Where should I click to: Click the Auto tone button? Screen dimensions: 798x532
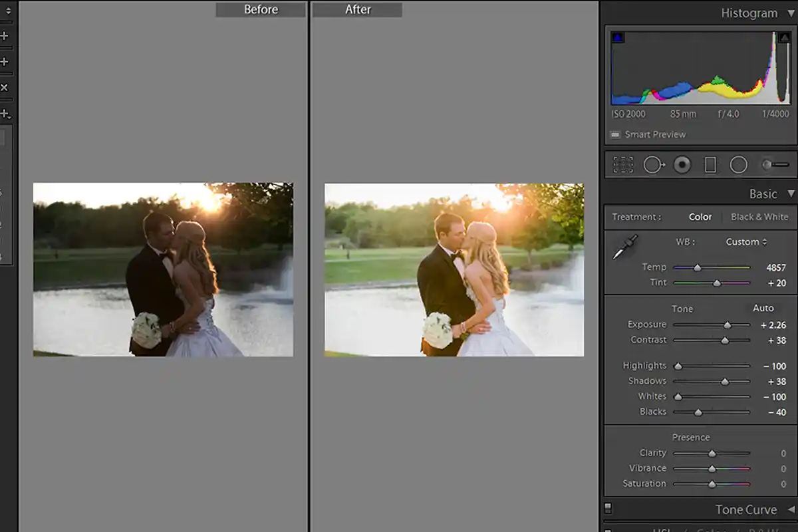coord(763,308)
